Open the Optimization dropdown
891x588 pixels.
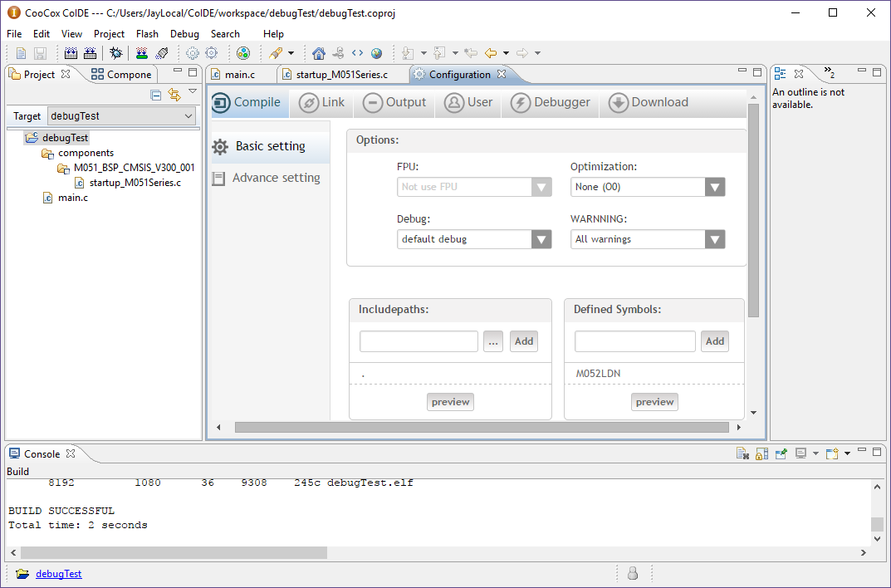tap(714, 187)
